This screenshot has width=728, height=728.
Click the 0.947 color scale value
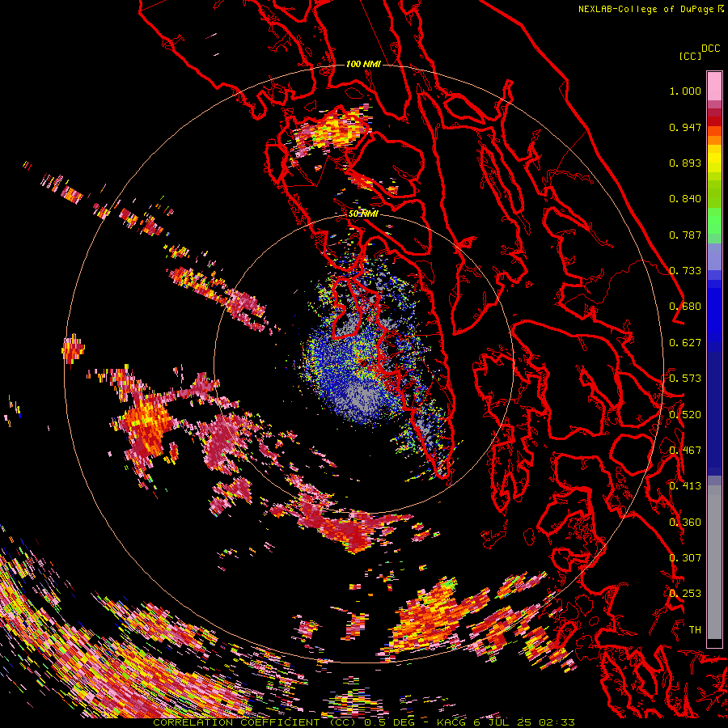pos(685,127)
